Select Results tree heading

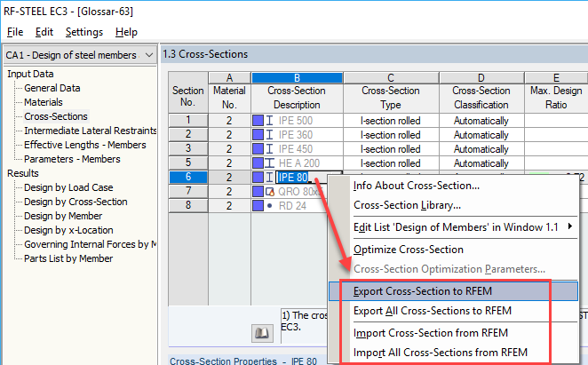[23, 173]
